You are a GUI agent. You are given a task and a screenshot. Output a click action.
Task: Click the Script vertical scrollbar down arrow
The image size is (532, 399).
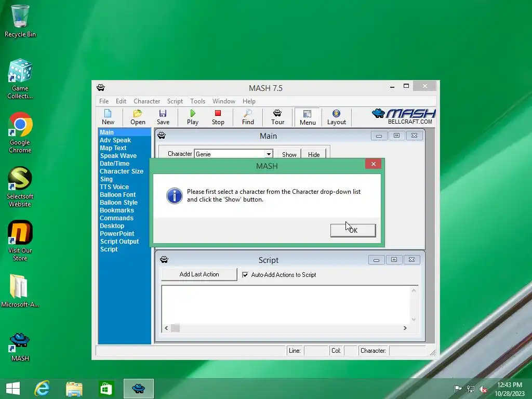[x=414, y=319]
